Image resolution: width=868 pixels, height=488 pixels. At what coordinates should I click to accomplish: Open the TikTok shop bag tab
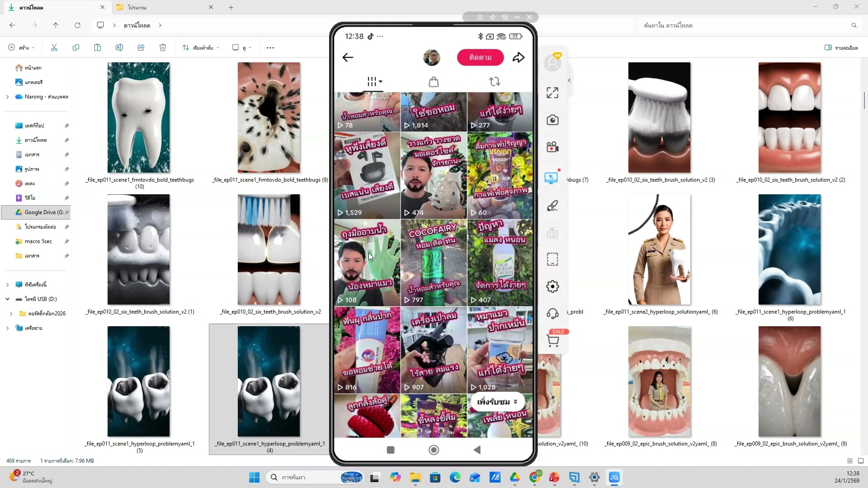click(x=434, y=82)
